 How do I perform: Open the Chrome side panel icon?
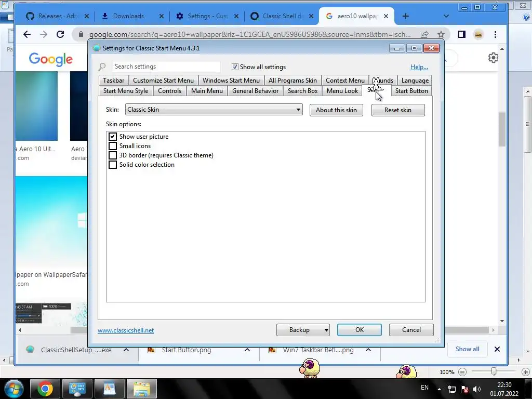click(462, 34)
